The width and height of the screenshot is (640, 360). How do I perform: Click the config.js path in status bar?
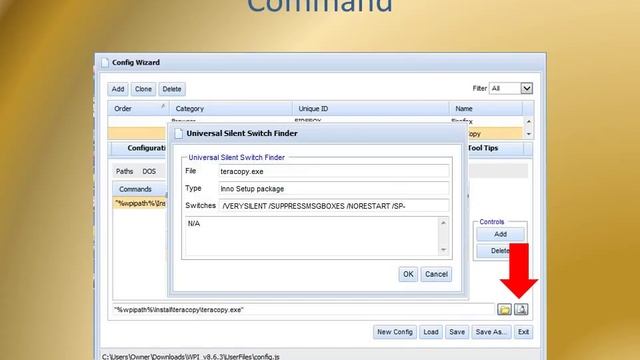(x=191, y=356)
